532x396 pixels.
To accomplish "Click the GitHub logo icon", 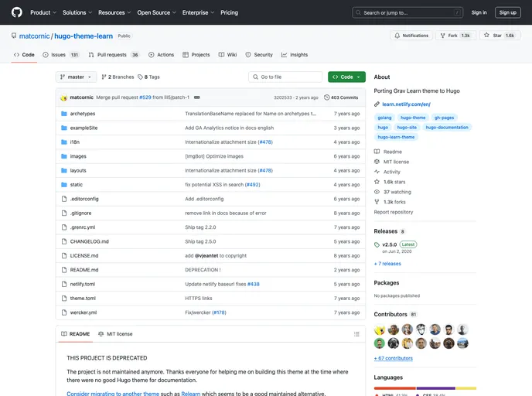I will [17, 12].
